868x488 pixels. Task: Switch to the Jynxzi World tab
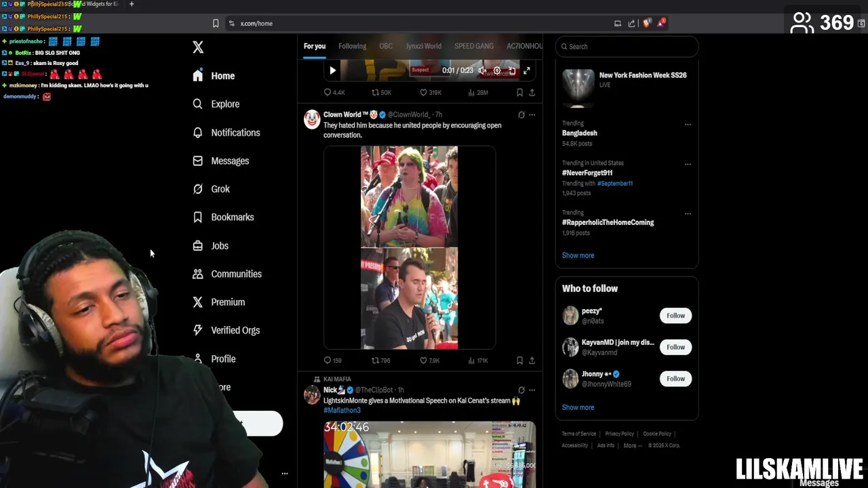(423, 46)
